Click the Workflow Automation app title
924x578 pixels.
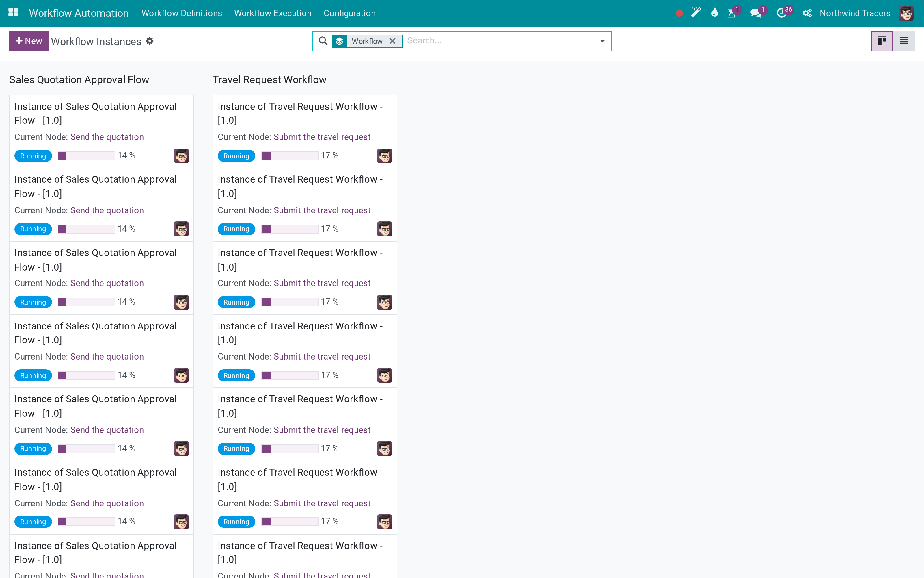click(79, 13)
